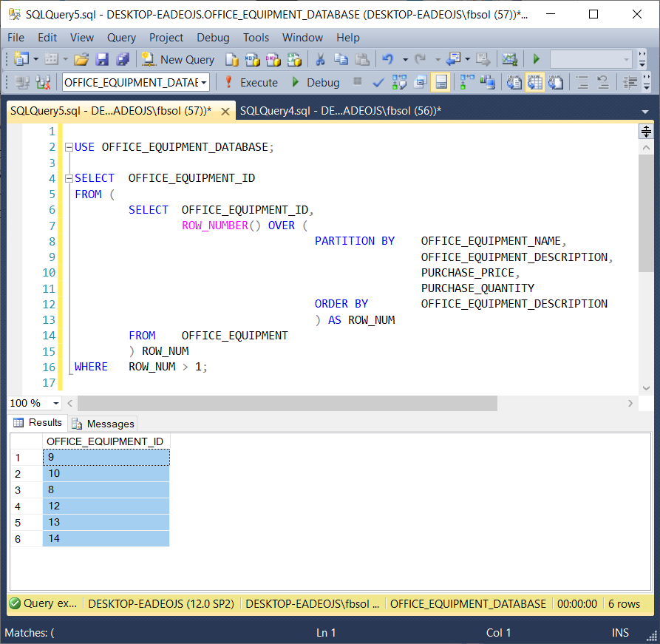Image resolution: width=660 pixels, height=644 pixels.
Task: Click the New Query button
Action: [178, 59]
